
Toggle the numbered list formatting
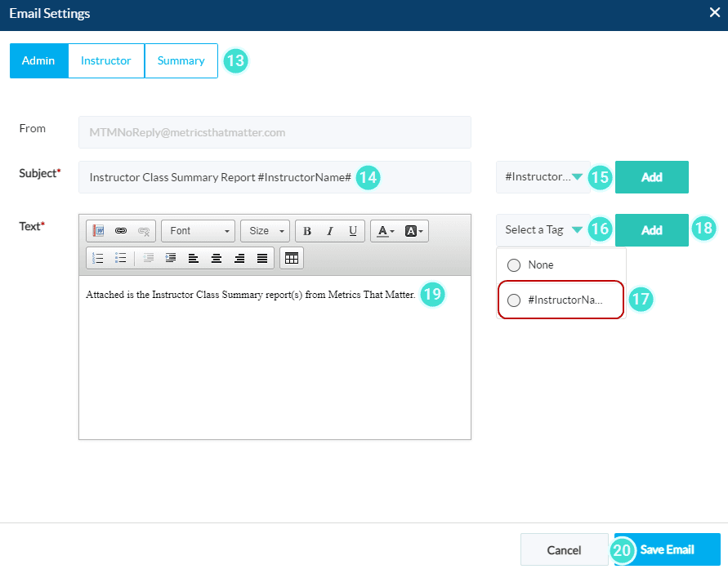pyautogui.click(x=97, y=257)
